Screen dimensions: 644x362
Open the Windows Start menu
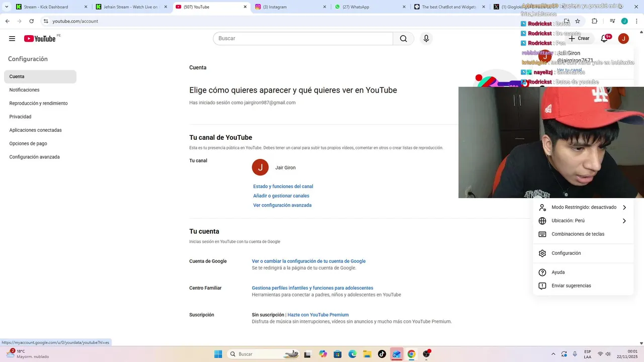point(218,354)
